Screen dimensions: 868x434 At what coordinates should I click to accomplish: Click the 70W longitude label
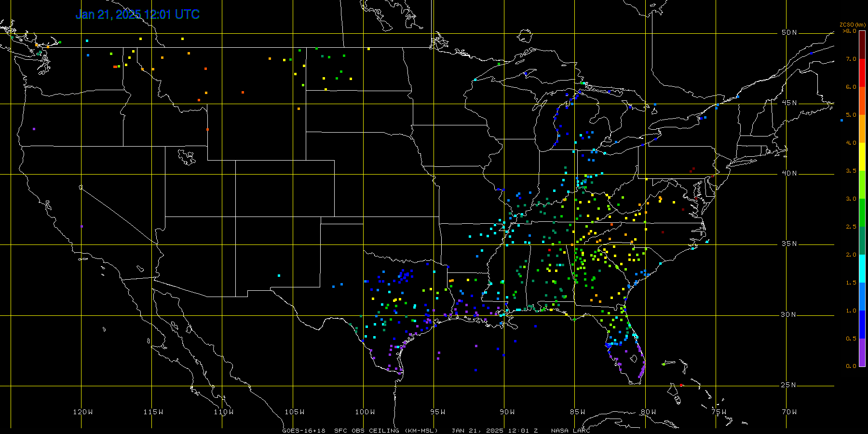789,412
